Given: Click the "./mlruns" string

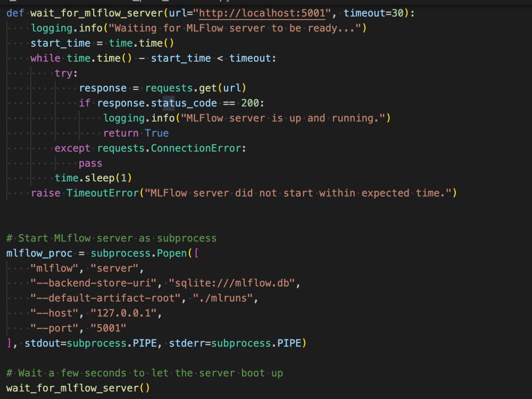Looking at the screenshot, I should (x=223, y=298).
